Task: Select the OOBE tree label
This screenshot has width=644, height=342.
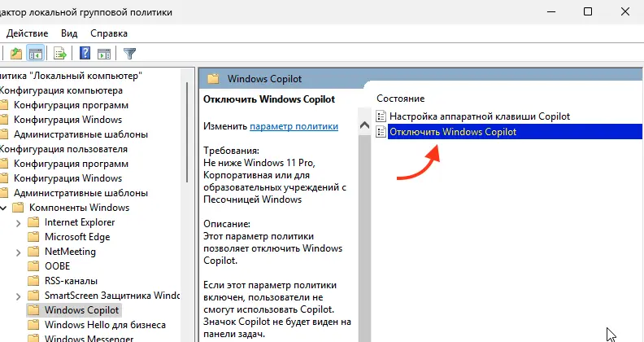Action: pos(58,266)
